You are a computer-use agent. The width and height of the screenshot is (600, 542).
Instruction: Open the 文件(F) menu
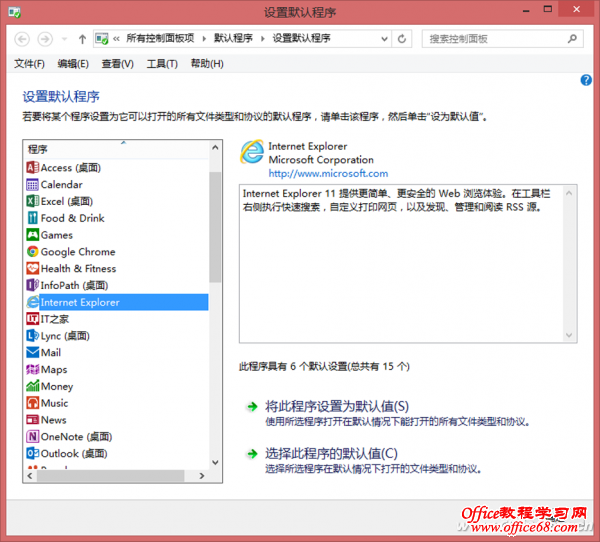(29, 64)
